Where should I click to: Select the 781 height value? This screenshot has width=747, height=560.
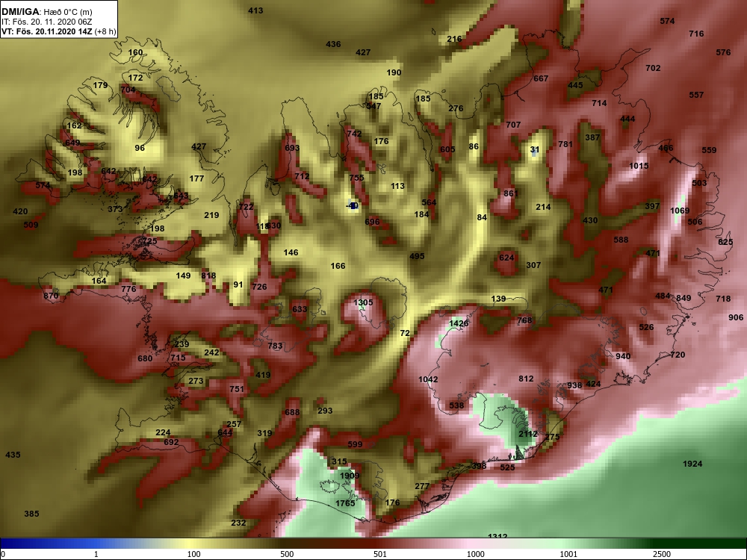click(565, 144)
